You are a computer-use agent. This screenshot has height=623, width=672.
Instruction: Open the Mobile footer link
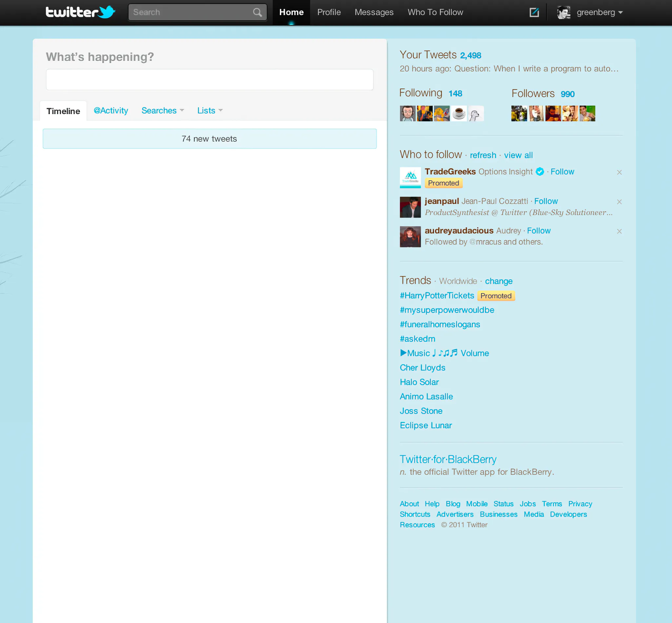tap(477, 504)
